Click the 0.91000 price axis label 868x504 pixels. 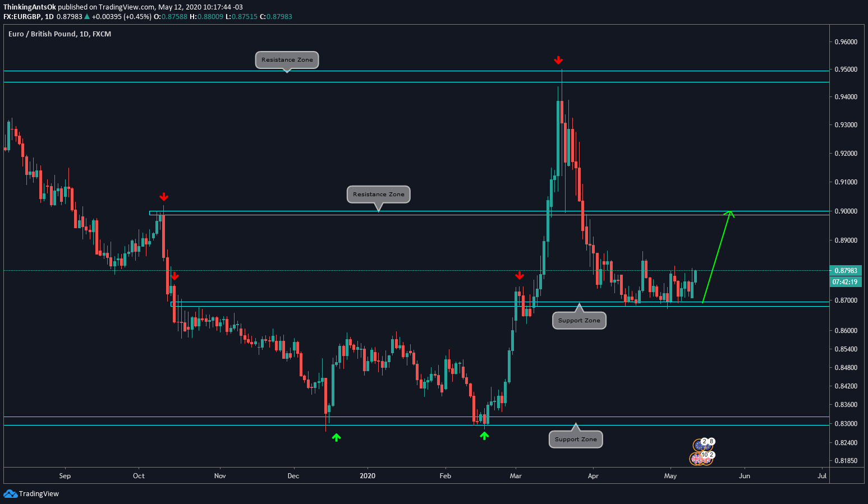coord(846,182)
